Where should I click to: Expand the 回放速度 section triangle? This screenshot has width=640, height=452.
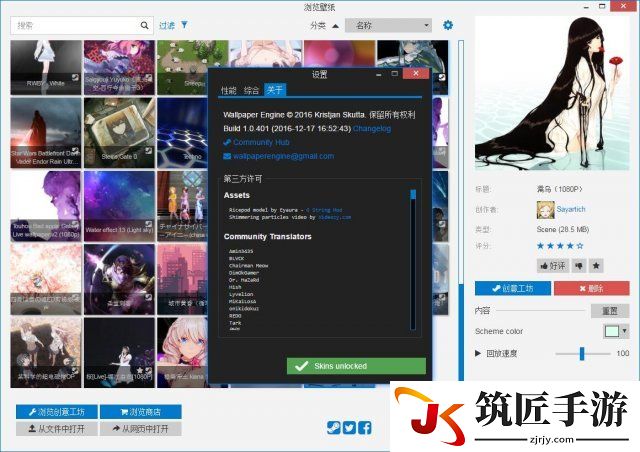478,353
